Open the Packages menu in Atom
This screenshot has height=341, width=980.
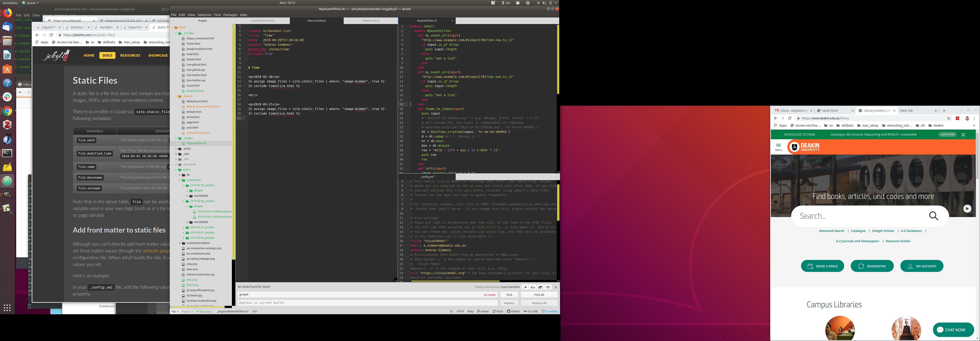[x=230, y=15]
